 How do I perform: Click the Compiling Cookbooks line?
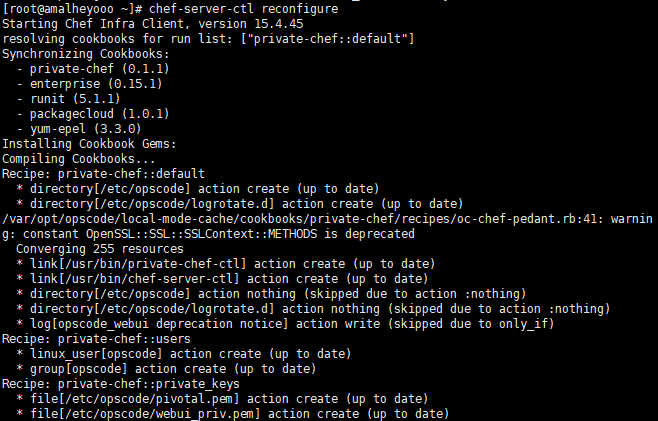pos(79,159)
